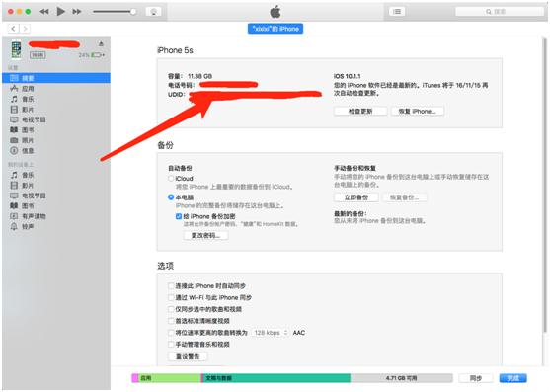Click the 4.71 GB 可用 free space segment
550x392 pixels.
[x=401, y=378]
